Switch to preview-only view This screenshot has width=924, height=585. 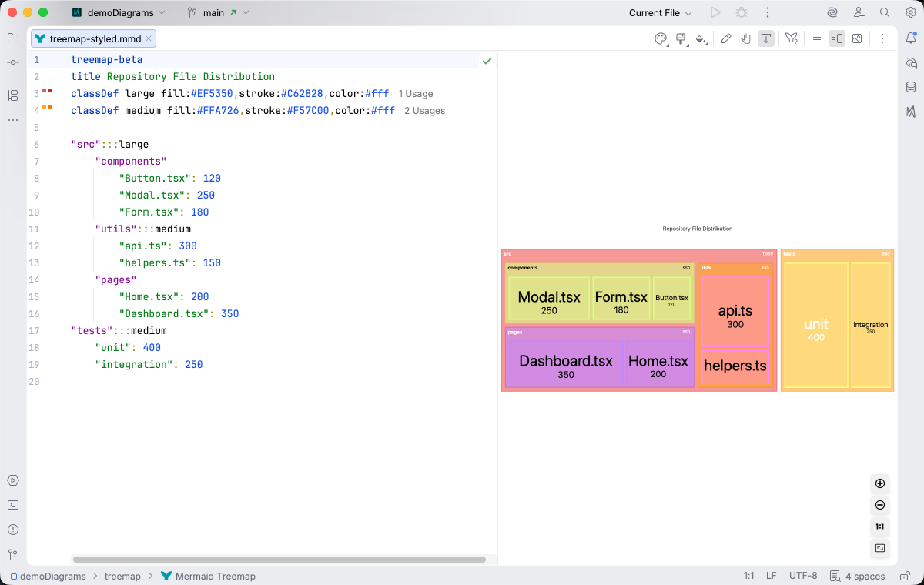pos(857,38)
